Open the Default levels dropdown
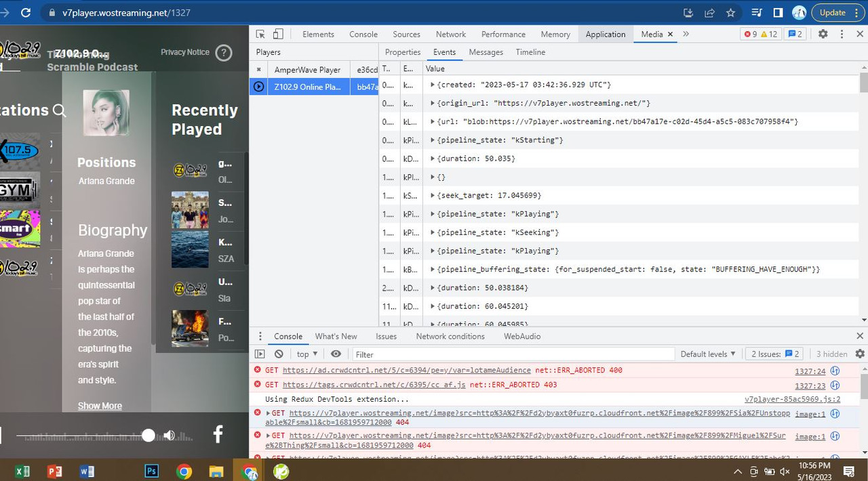 pos(708,354)
